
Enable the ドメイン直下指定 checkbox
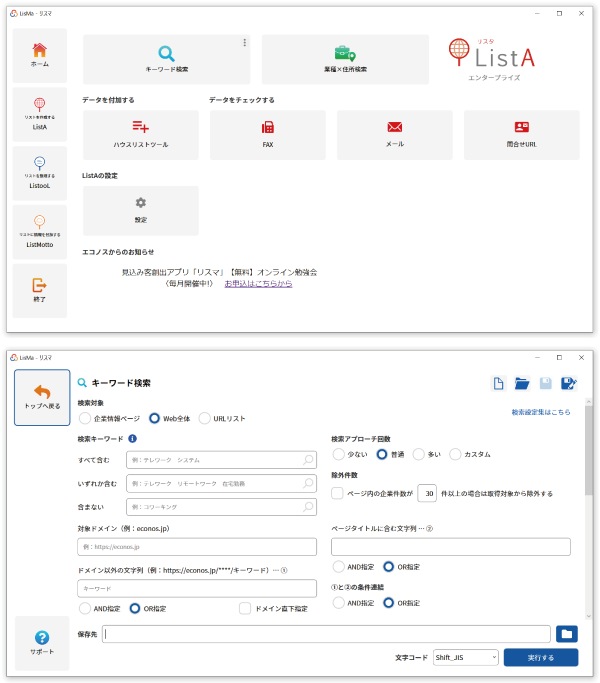pyautogui.click(x=245, y=607)
